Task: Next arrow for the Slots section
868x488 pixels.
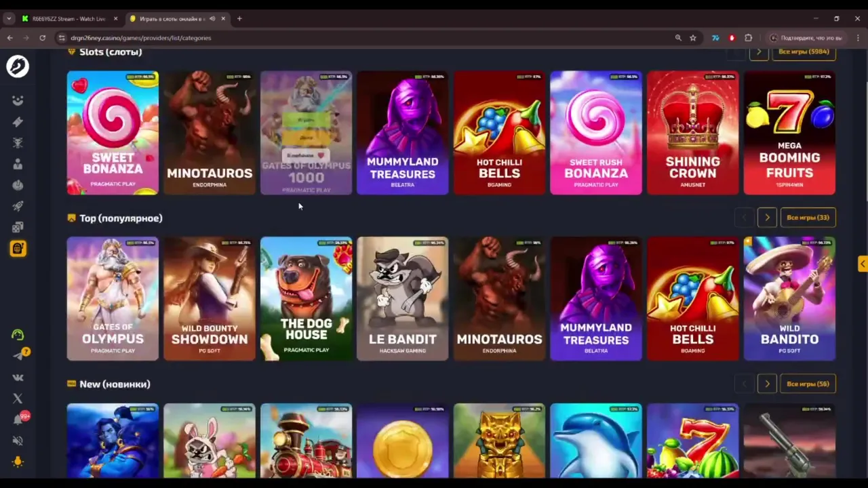Action: tap(759, 52)
